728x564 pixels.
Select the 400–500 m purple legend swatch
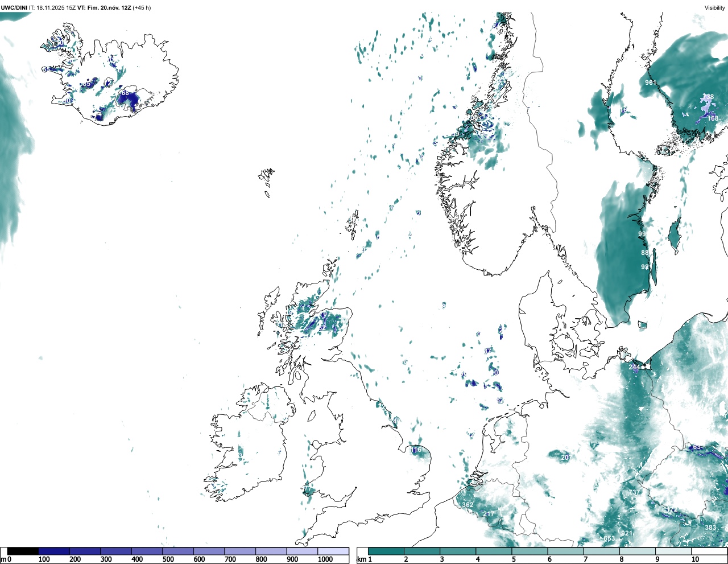pos(147,551)
